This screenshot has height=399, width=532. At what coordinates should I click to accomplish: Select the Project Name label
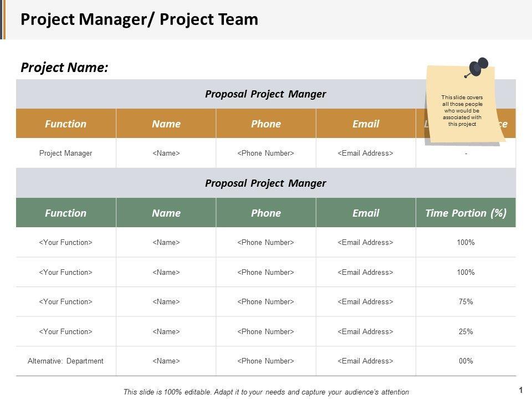[x=64, y=68]
